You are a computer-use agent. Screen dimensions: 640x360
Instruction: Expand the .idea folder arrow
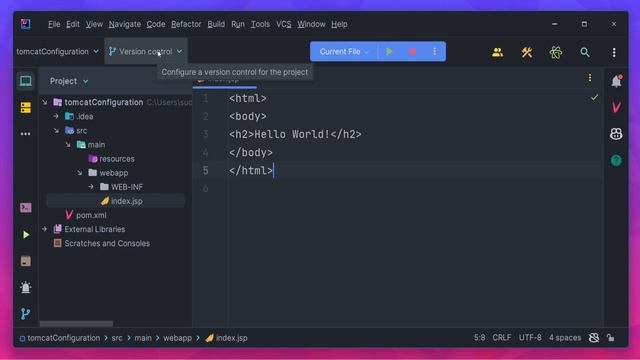click(56, 116)
